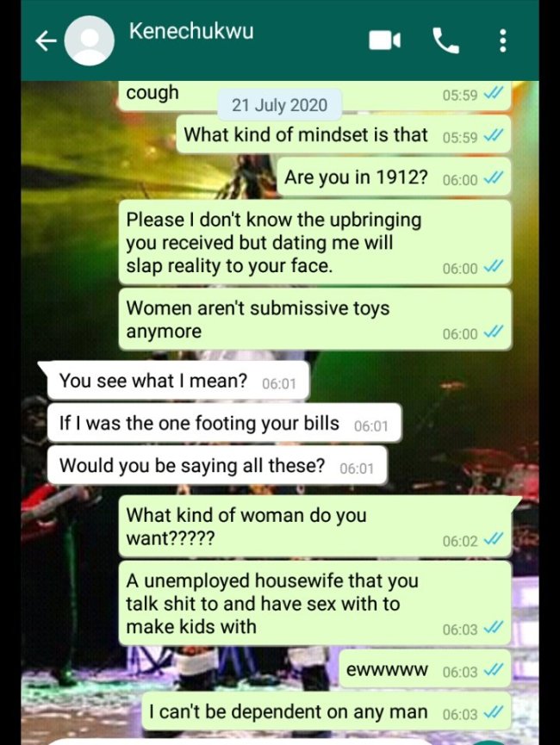Select 'What kind of mindset is that' message
Viewport: 560px width, 745px height.
343,135
